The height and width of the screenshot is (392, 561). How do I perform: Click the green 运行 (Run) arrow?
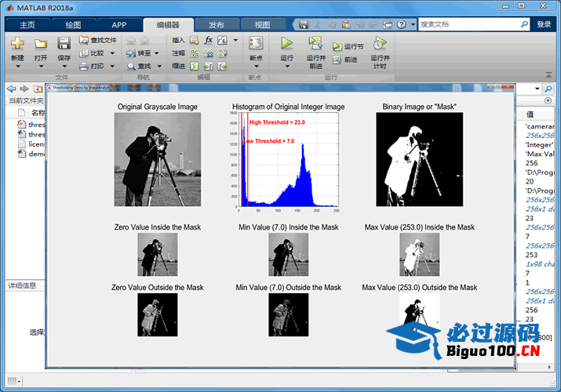[x=286, y=43]
